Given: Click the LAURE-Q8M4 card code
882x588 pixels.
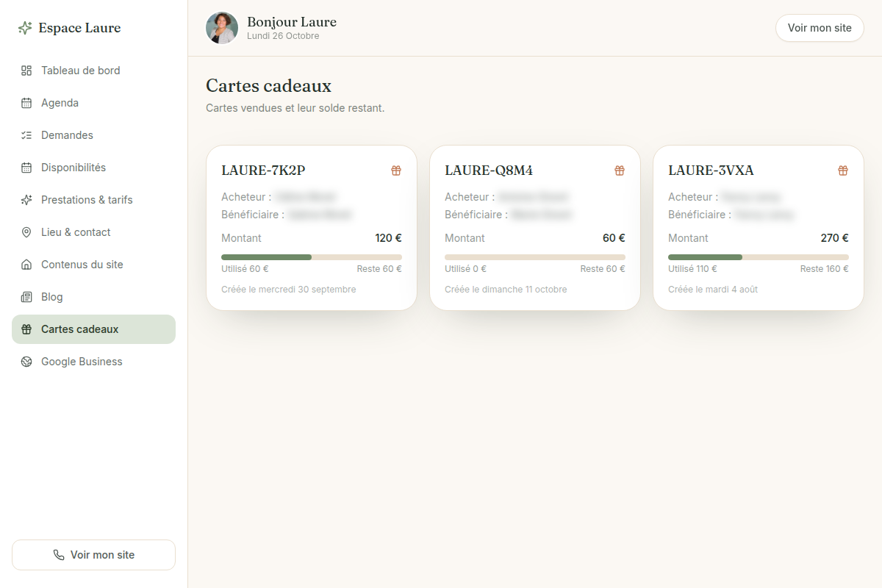Looking at the screenshot, I should (x=489, y=171).
